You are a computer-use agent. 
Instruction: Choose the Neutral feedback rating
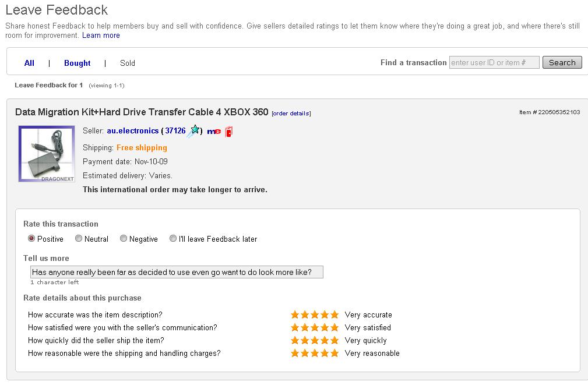tap(78, 238)
